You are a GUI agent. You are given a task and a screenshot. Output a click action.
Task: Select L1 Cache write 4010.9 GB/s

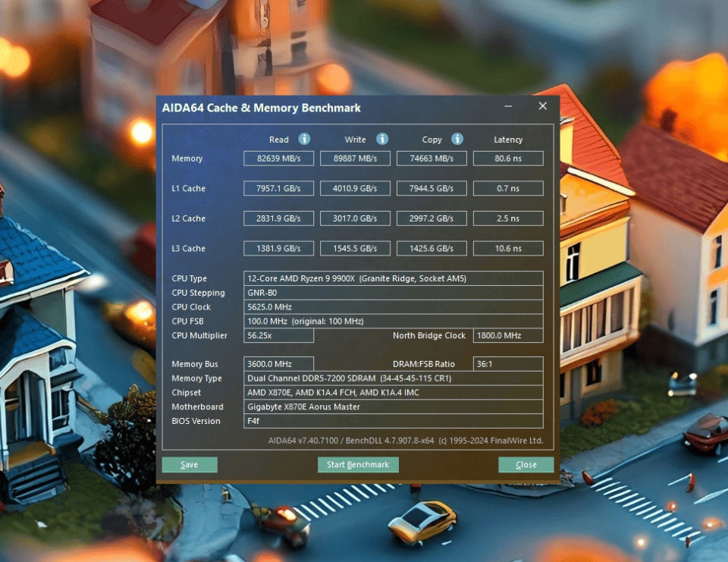(355, 188)
